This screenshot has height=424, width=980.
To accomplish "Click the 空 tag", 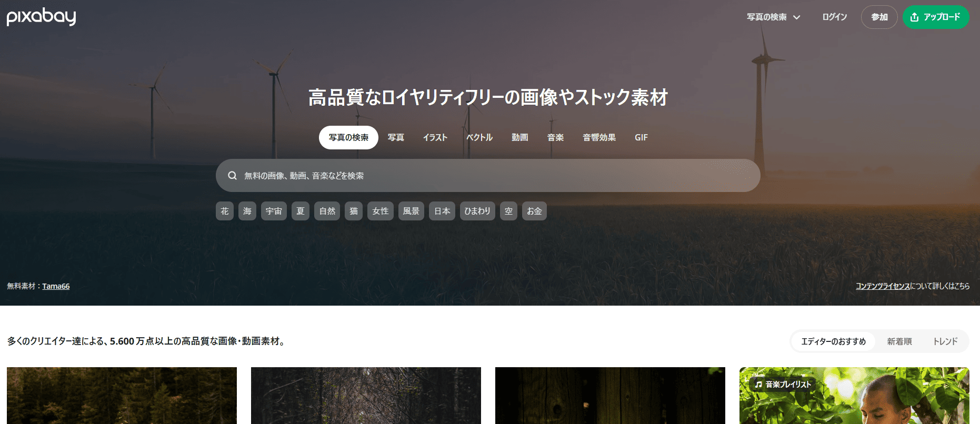I will coord(508,211).
